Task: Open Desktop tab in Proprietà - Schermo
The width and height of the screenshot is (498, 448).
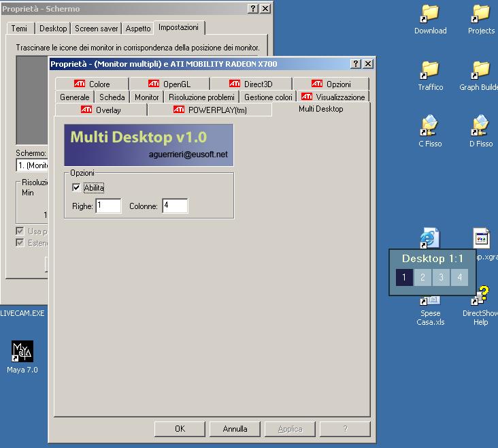Action: click(53, 29)
